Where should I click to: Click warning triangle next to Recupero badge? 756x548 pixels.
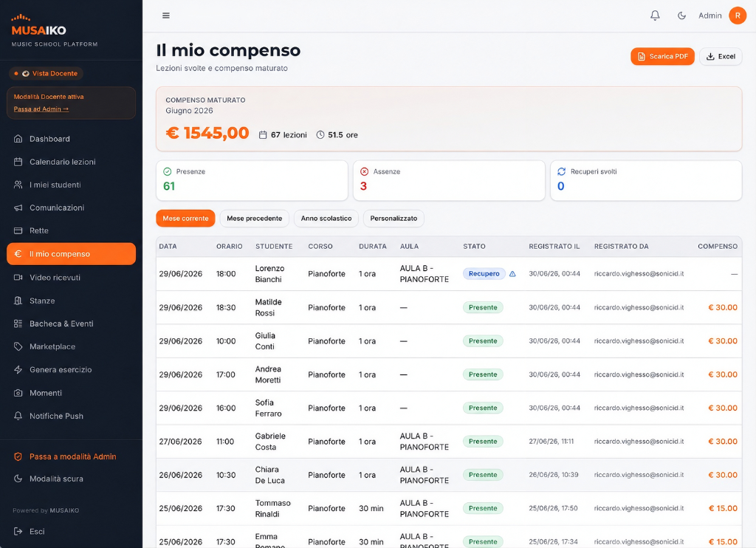[x=512, y=274]
